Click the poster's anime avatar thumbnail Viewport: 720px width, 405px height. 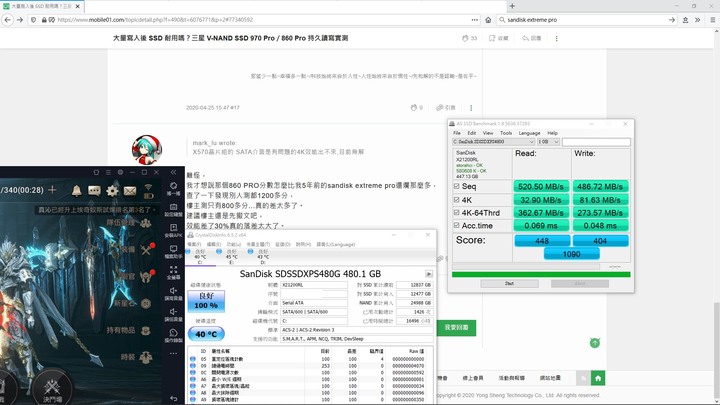click(147, 149)
